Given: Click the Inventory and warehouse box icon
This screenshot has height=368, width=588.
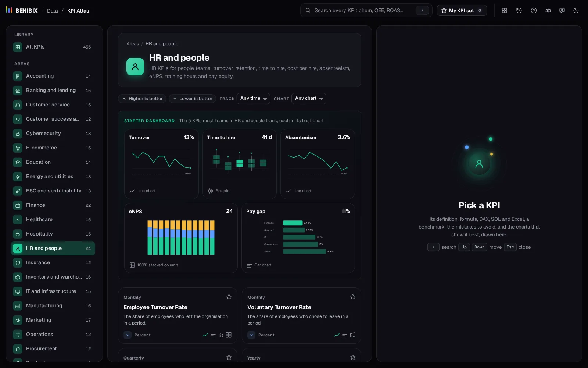Looking at the screenshot, I should pos(18,277).
